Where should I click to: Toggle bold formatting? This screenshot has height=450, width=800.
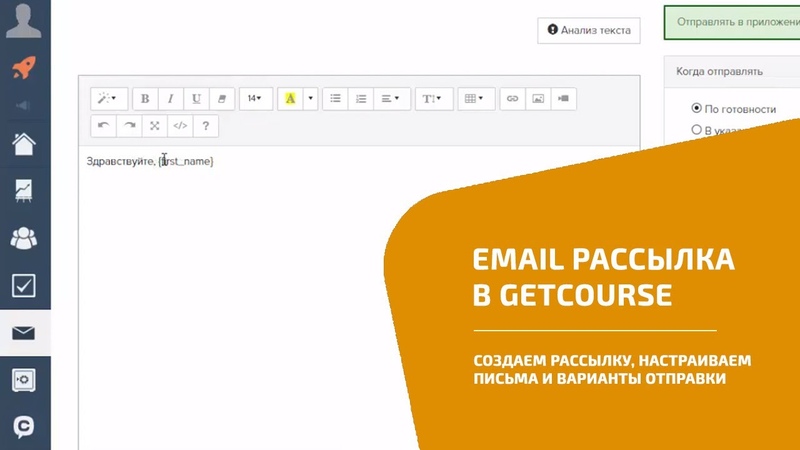[145, 98]
